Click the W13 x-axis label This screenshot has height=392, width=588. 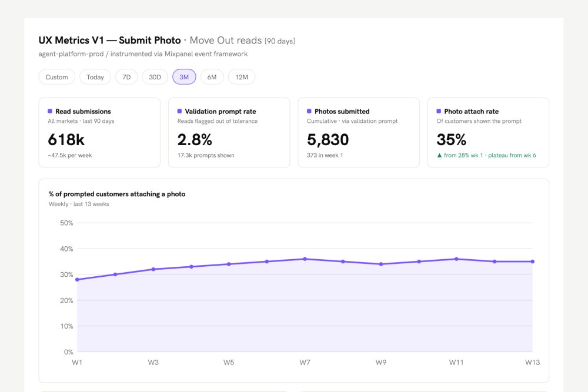[533, 363]
